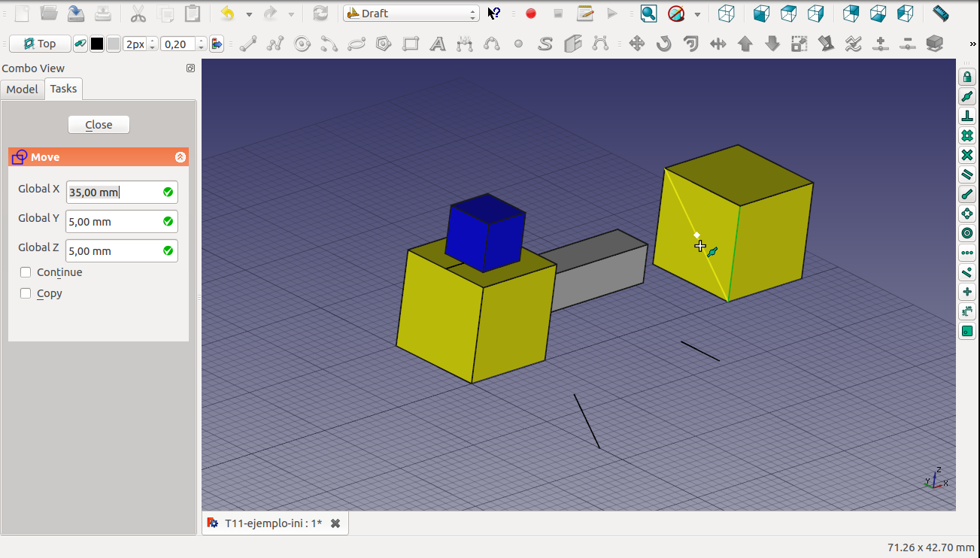980x558 pixels.
Task: Open the Draft workbench dropdown
Action: click(411, 14)
